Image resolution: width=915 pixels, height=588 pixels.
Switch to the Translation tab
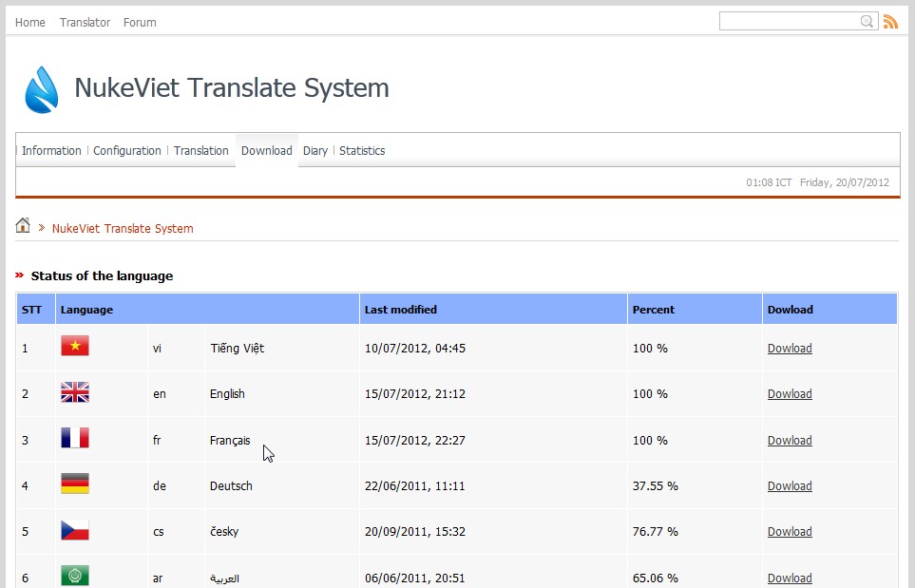point(200,150)
